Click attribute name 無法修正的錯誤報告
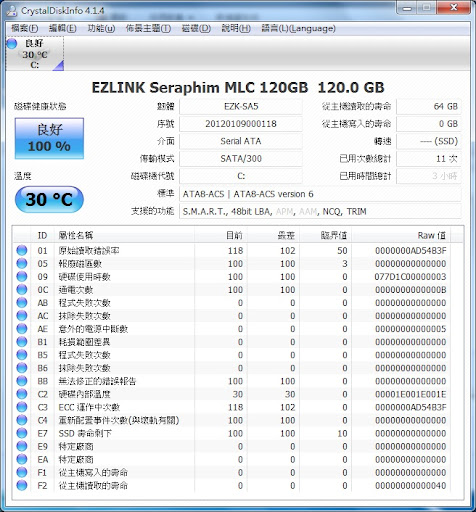 (x=97, y=381)
